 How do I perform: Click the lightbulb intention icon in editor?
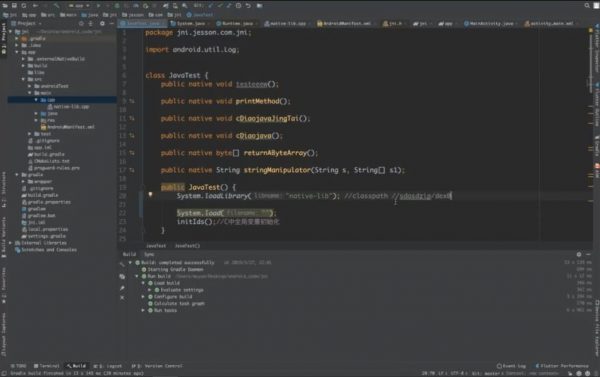point(150,195)
